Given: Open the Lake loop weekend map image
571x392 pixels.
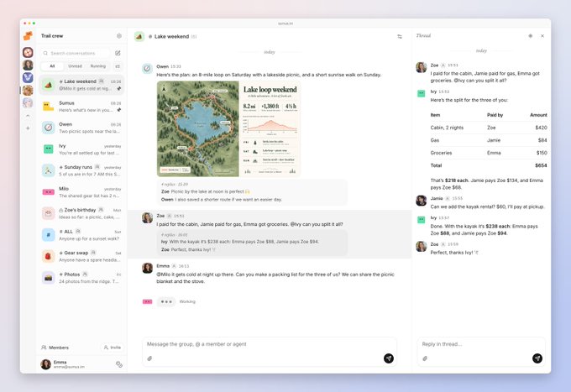Looking at the screenshot, I should coord(228,128).
